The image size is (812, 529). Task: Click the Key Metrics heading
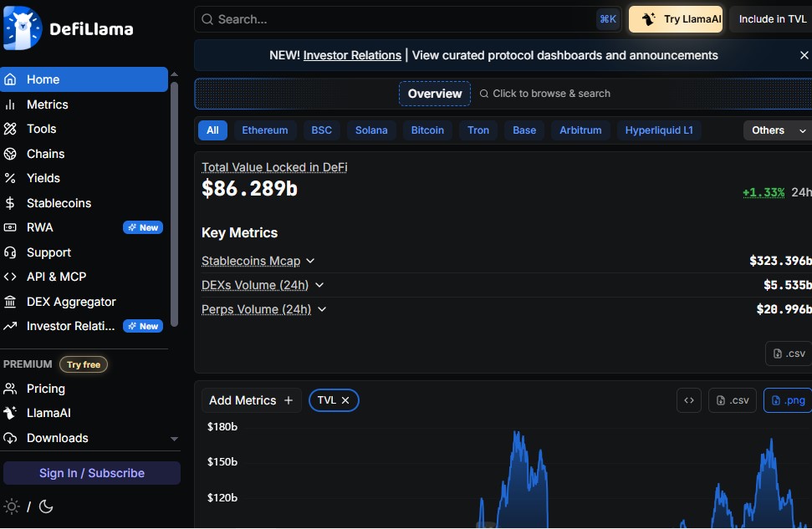point(239,233)
